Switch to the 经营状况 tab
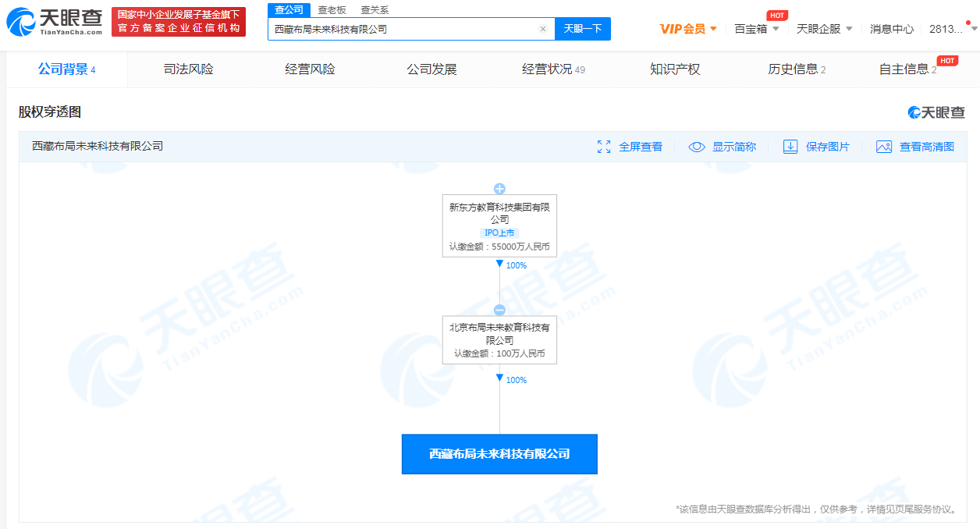980x529 pixels. pyautogui.click(x=553, y=69)
